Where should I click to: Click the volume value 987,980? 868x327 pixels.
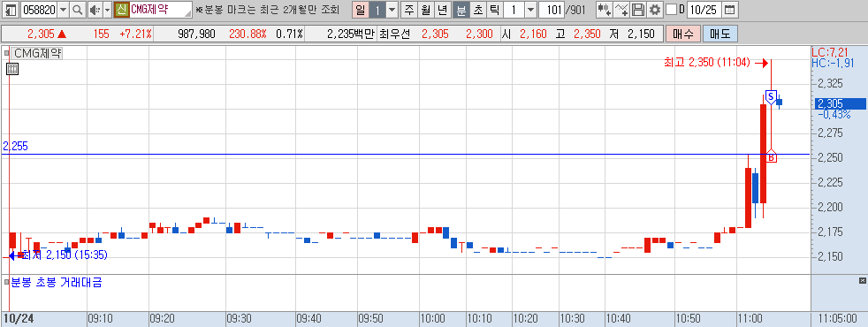[196, 34]
